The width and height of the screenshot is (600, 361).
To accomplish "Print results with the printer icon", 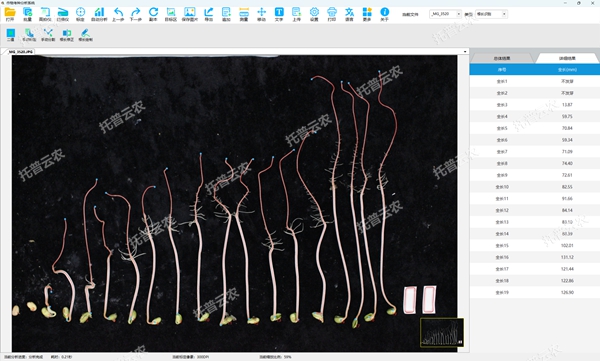I will pyautogui.click(x=332, y=14).
